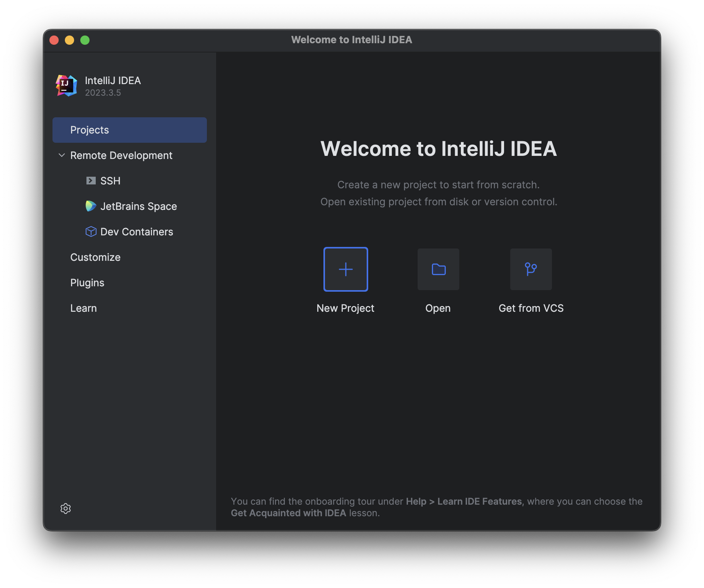Select SSH under Remote Development
Screen dimensions: 704x588
(x=110, y=181)
